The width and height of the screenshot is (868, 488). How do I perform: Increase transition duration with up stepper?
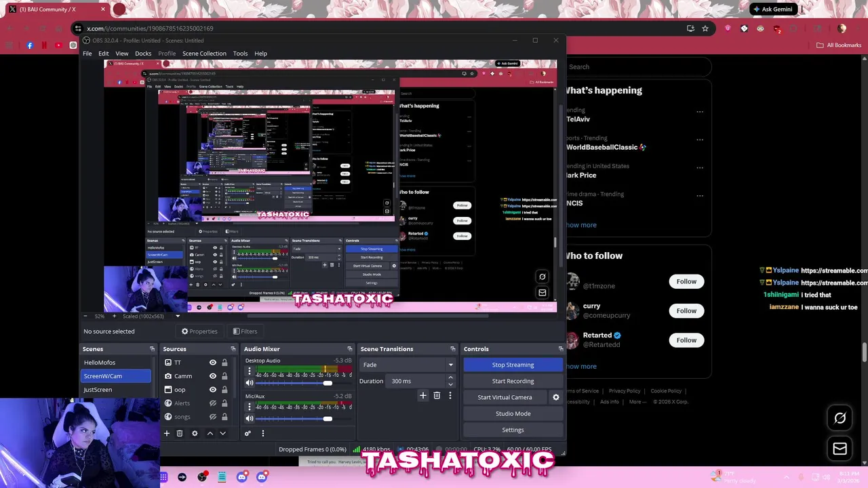click(450, 378)
